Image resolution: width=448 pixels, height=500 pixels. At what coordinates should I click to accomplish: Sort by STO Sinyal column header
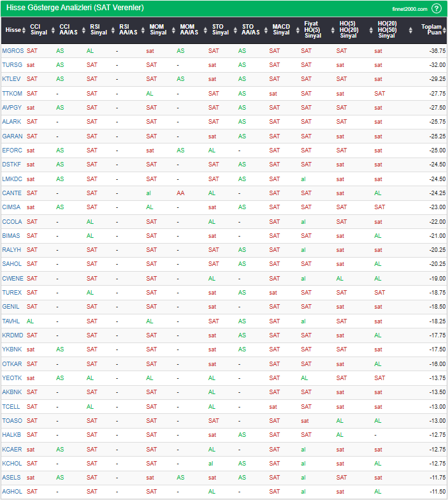(220, 30)
